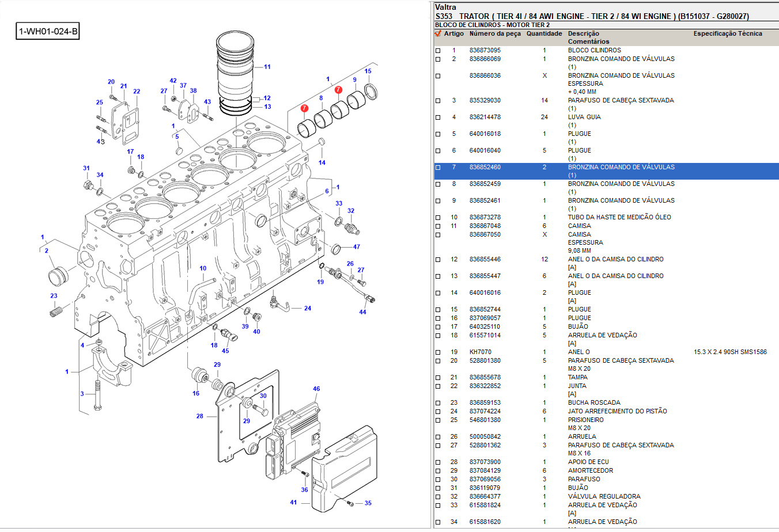Sort by the Número da peça column header
The width and height of the screenshot is (779, 532).
coord(494,33)
